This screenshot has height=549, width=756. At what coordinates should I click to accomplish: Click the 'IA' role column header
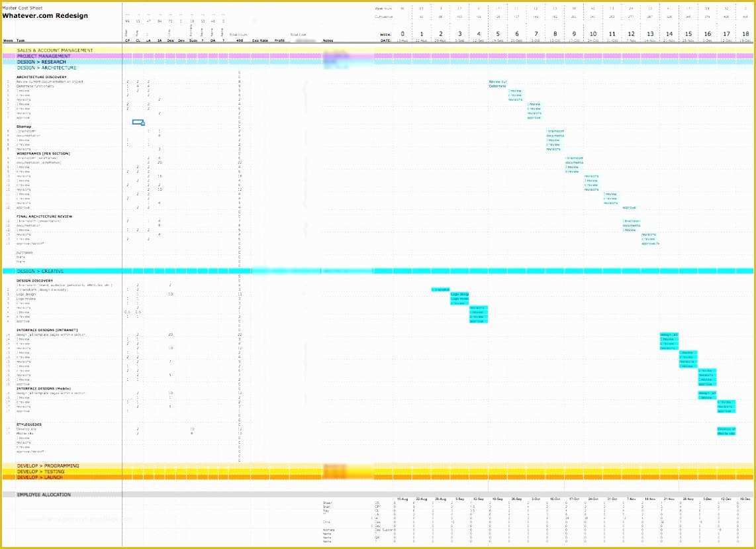159,40
